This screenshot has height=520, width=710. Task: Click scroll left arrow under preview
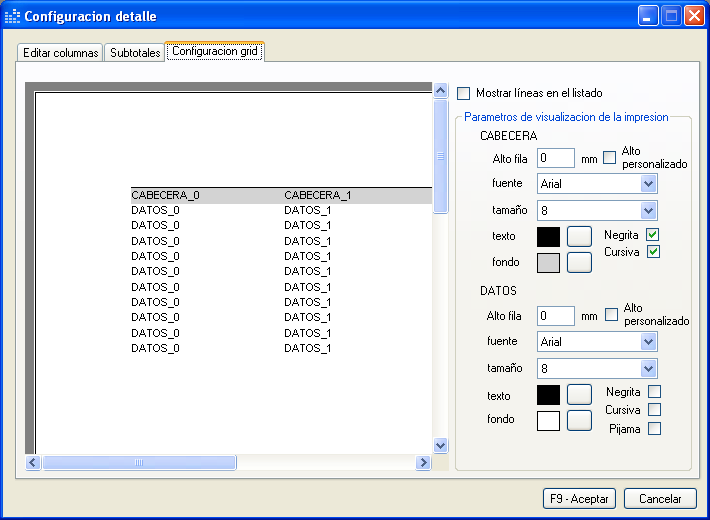tap(32, 463)
